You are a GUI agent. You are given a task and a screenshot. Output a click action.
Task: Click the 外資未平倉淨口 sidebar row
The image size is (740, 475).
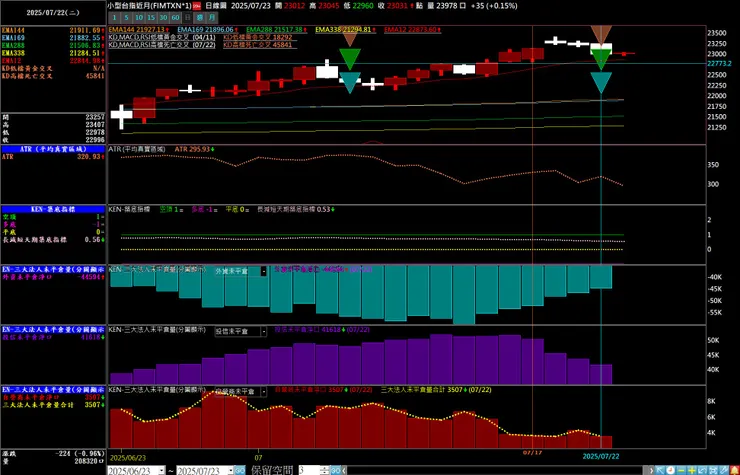click(x=53, y=277)
